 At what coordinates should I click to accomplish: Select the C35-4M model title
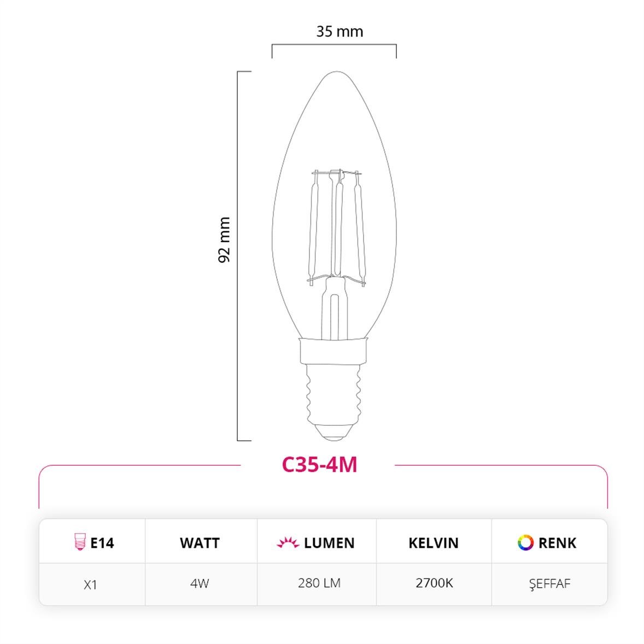pos(319,465)
